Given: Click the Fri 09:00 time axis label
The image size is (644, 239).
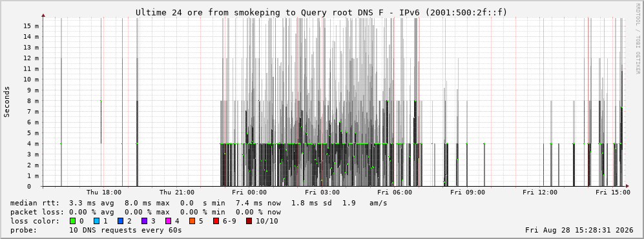Looking at the screenshot, I should 468,192.
